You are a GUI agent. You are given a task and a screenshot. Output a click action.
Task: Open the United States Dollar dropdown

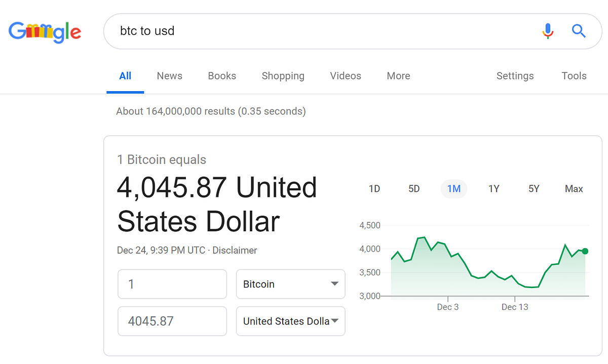(290, 321)
